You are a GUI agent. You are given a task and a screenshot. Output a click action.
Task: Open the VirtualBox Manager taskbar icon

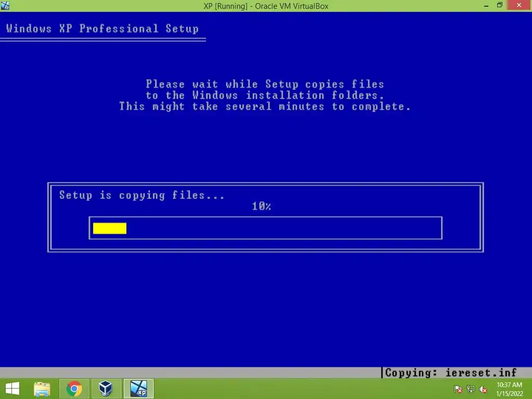pos(106,389)
